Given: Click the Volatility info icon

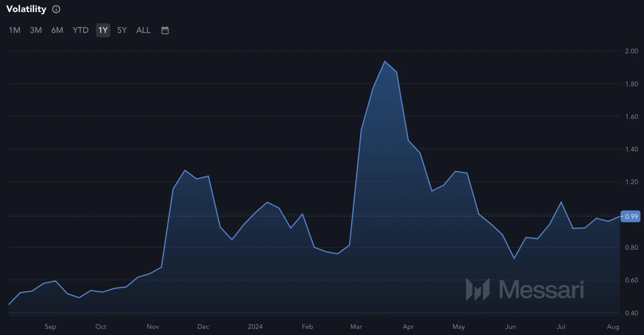Looking at the screenshot, I should [56, 9].
